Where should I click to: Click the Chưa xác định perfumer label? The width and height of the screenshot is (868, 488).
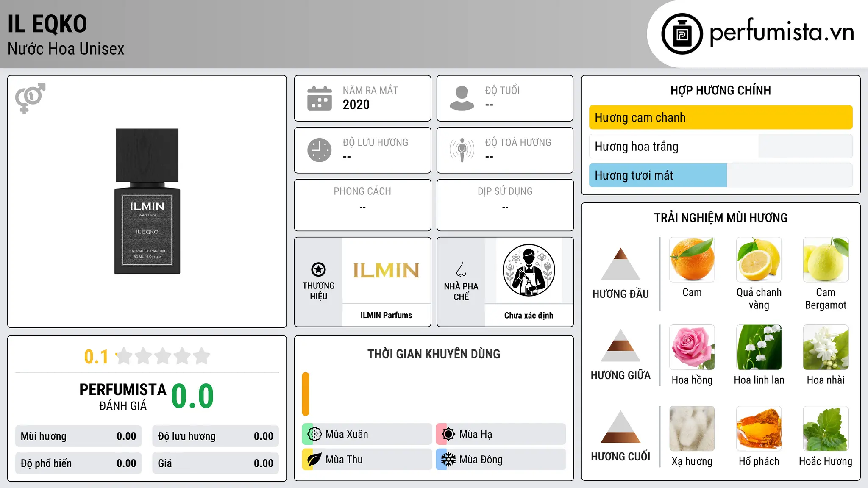(529, 315)
